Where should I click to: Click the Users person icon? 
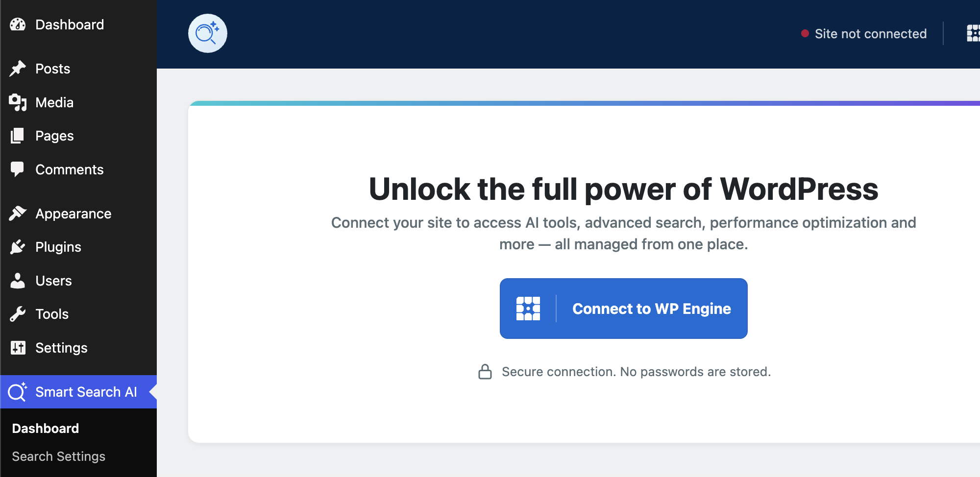click(18, 281)
